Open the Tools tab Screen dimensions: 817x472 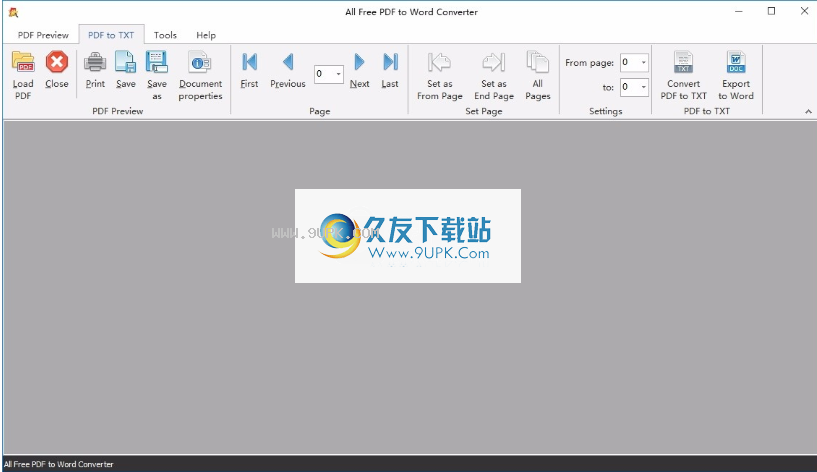point(165,35)
